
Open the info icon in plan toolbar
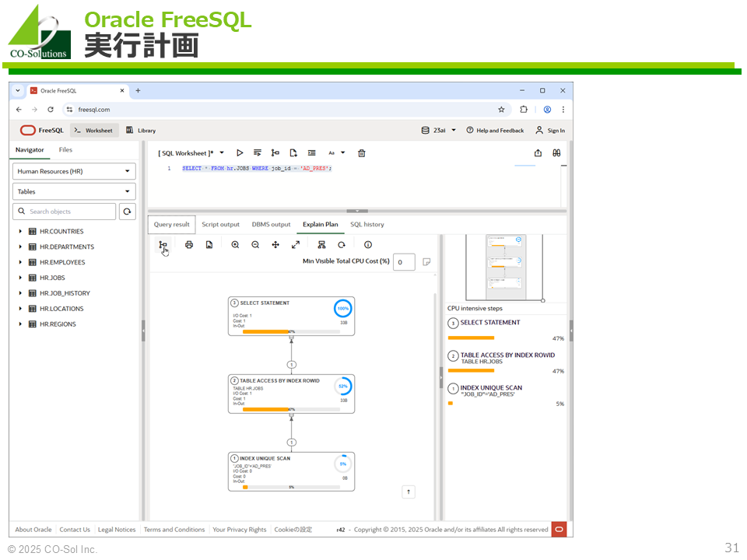(368, 245)
